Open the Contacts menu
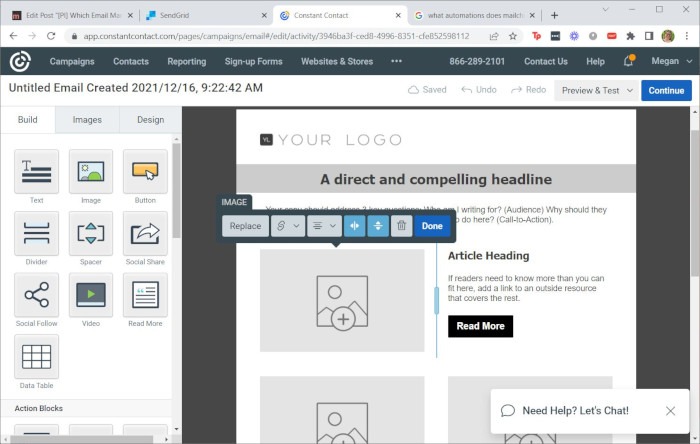 coord(131,62)
